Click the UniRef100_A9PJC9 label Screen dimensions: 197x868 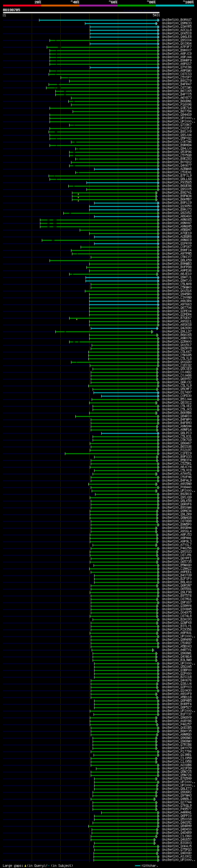coord(177,54)
